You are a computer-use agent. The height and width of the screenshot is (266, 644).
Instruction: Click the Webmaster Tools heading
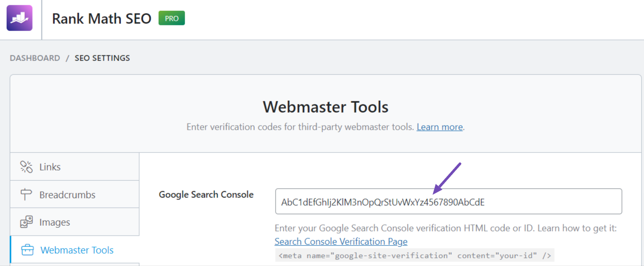[x=326, y=107]
